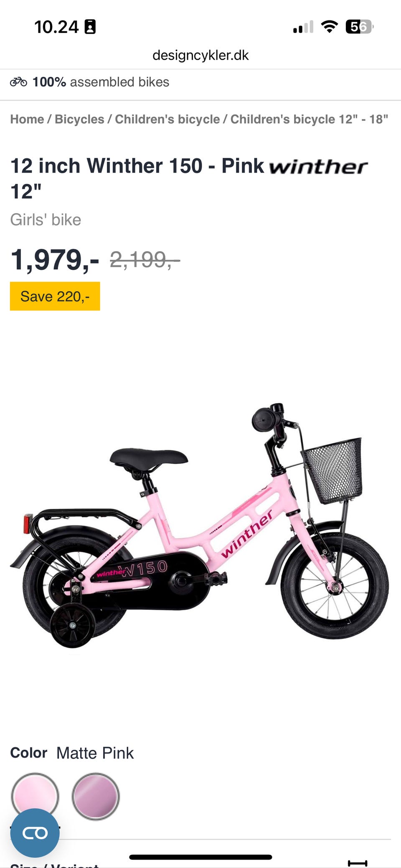Select the darker metallic pink swatch
The image size is (401, 868).
pos(96,796)
